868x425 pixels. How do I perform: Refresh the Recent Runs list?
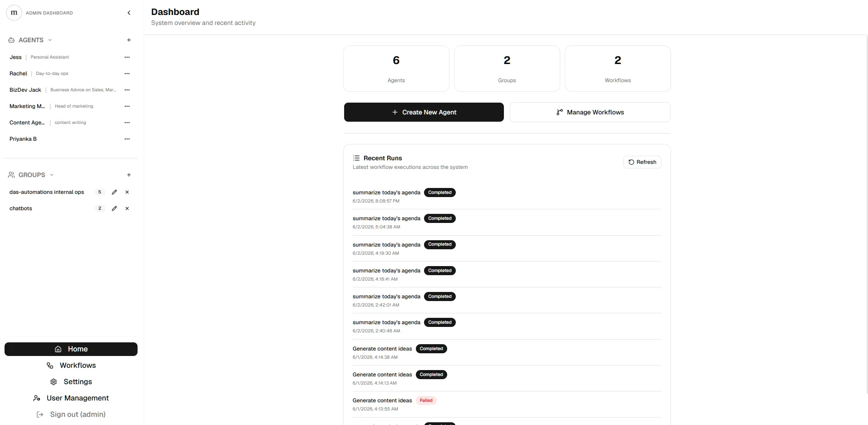tap(642, 162)
